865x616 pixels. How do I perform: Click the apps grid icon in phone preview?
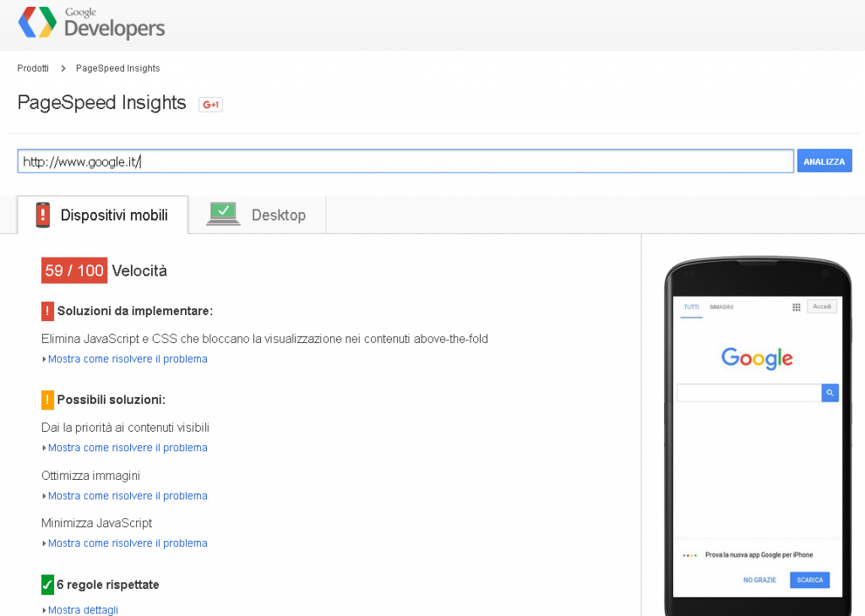tap(796, 307)
